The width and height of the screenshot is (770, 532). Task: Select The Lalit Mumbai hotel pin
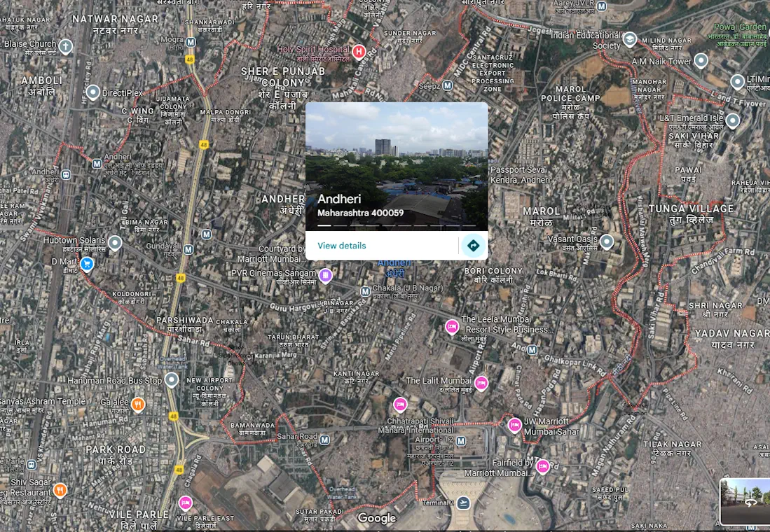pyautogui.click(x=481, y=383)
